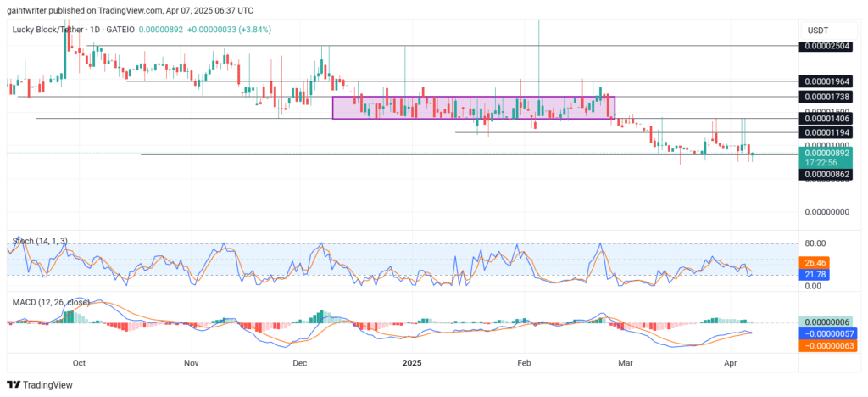Viewport: 868px width, 397px height.
Task: Click the Oct date on time axis
Action: (79, 363)
